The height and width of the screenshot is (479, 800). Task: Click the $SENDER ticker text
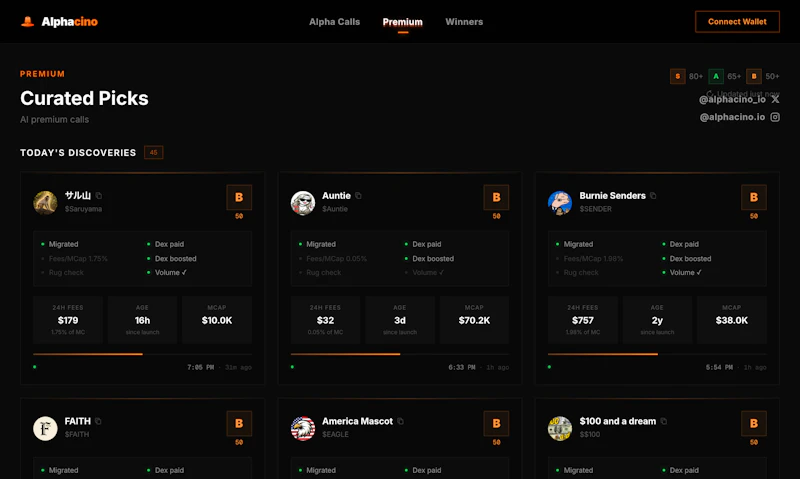click(595, 209)
